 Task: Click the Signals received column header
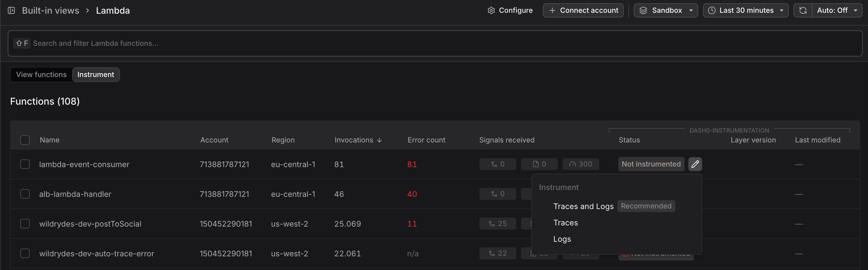coord(507,140)
